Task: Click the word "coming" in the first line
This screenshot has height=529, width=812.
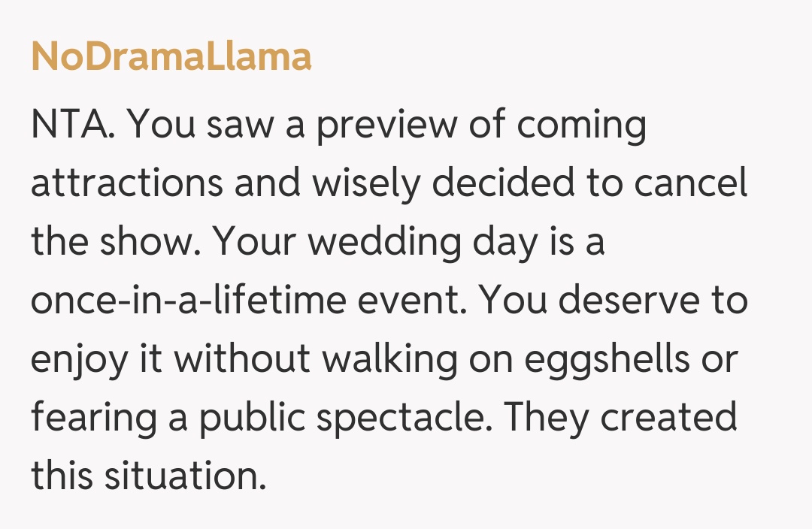Action: click(582, 126)
